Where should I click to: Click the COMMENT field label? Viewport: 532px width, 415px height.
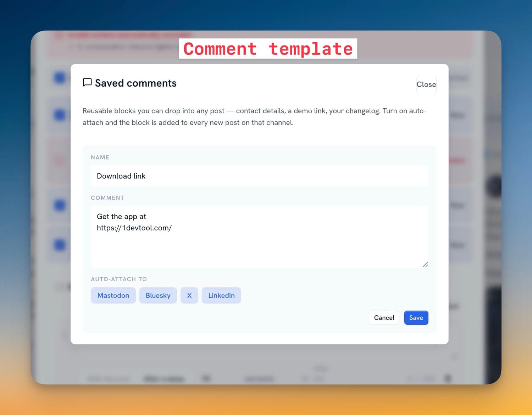[107, 198]
